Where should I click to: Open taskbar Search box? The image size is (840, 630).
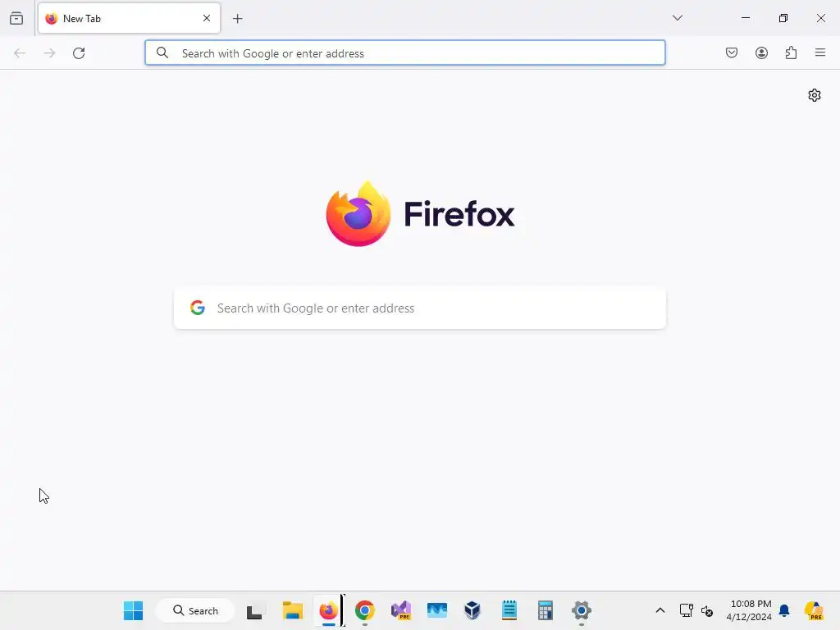(195, 610)
